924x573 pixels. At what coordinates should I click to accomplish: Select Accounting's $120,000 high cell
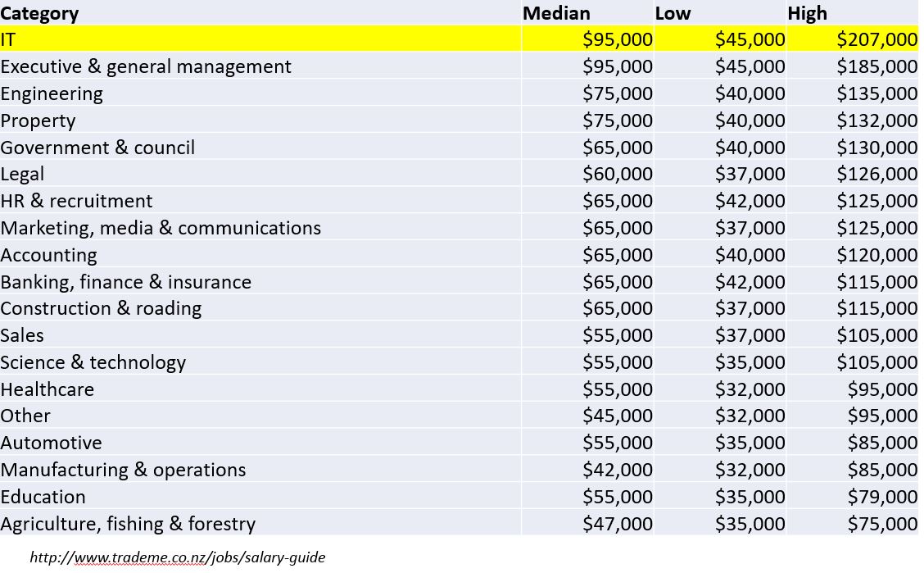pyautogui.click(x=876, y=255)
